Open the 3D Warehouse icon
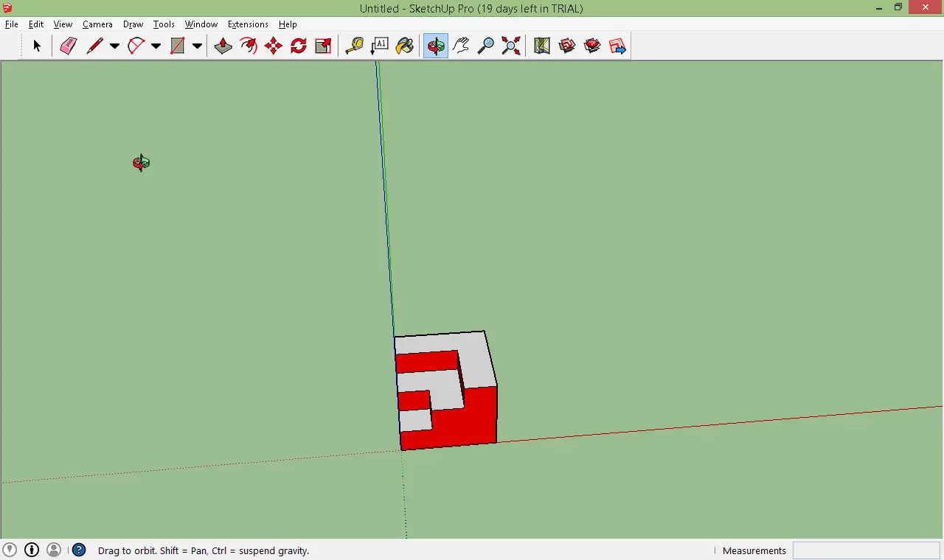The height and width of the screenshot is (560, 944). 567,46
